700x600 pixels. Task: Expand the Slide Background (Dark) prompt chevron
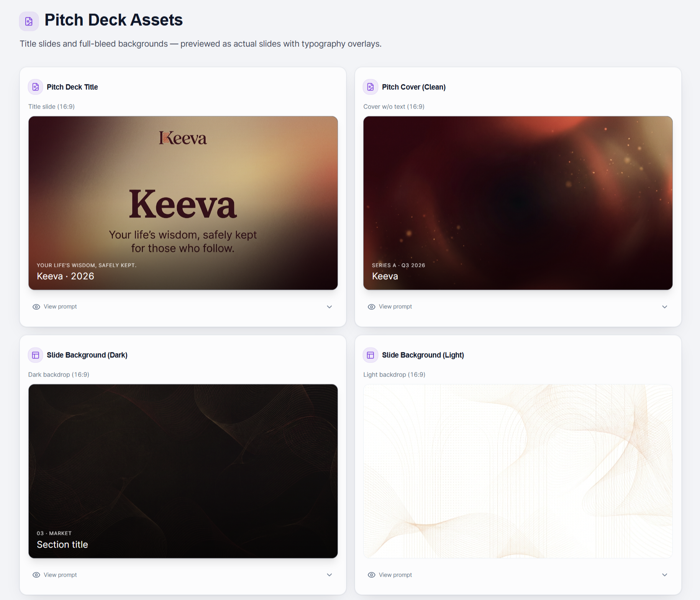tap(330, 575)
